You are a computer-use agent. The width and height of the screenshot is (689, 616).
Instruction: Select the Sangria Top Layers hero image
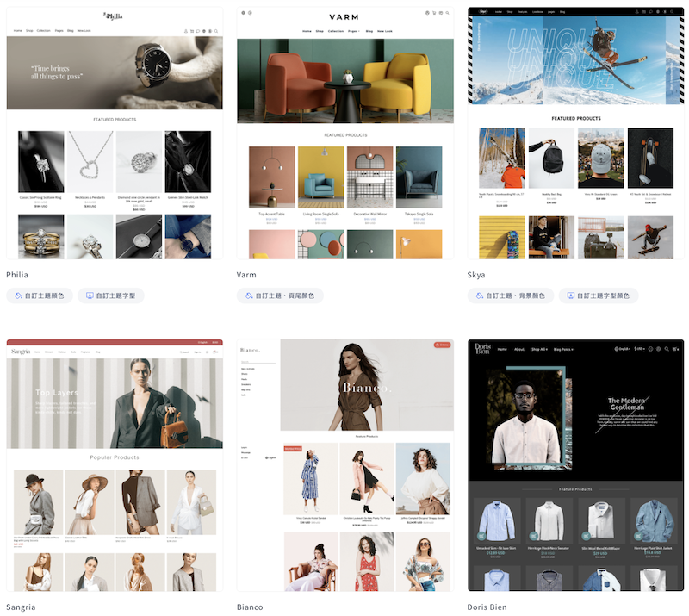click(x=115, y=402)
